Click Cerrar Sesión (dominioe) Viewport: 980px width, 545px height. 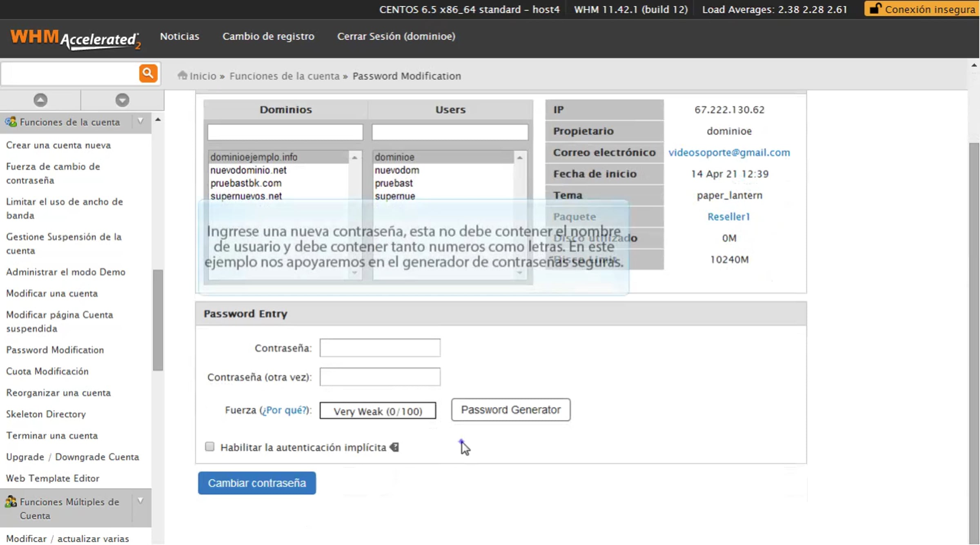(x=396, y=36)
